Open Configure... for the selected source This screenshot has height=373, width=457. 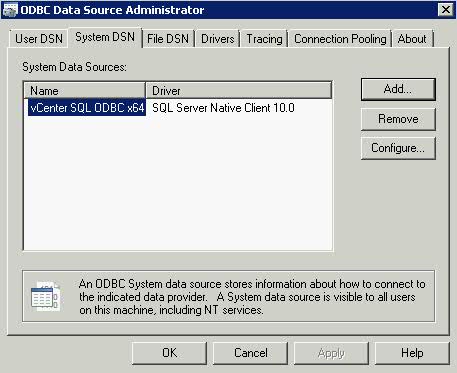click(398, 148)
